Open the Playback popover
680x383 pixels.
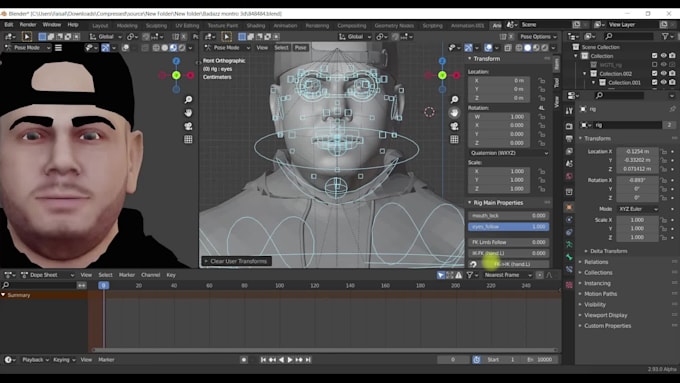click(x=35, y=360)
